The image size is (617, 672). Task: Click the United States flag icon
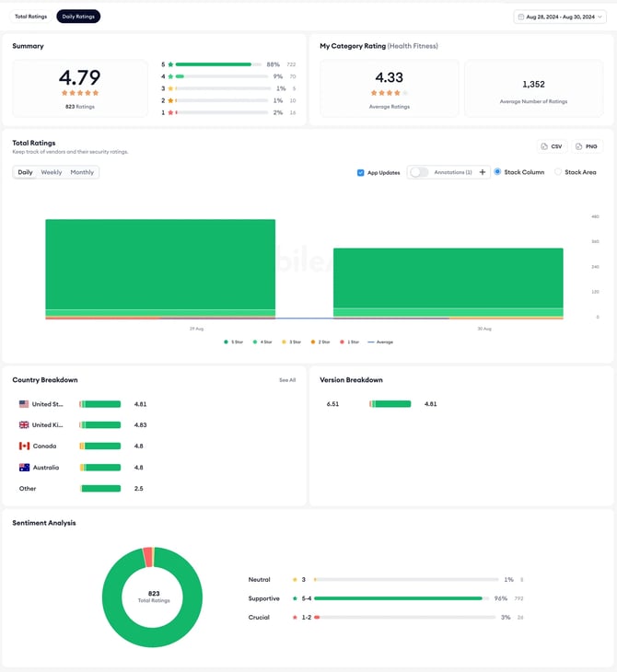pos(24,404)
